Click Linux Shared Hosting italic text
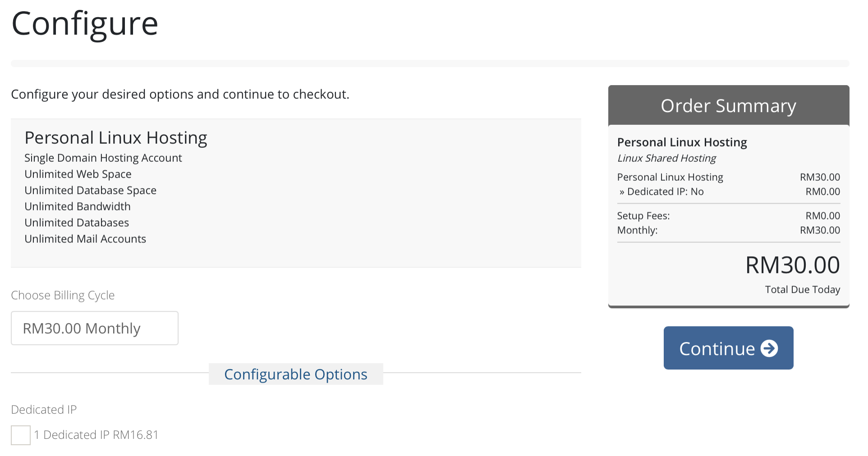The width and height of the screenshot is (868, 456). click(666, 158)
